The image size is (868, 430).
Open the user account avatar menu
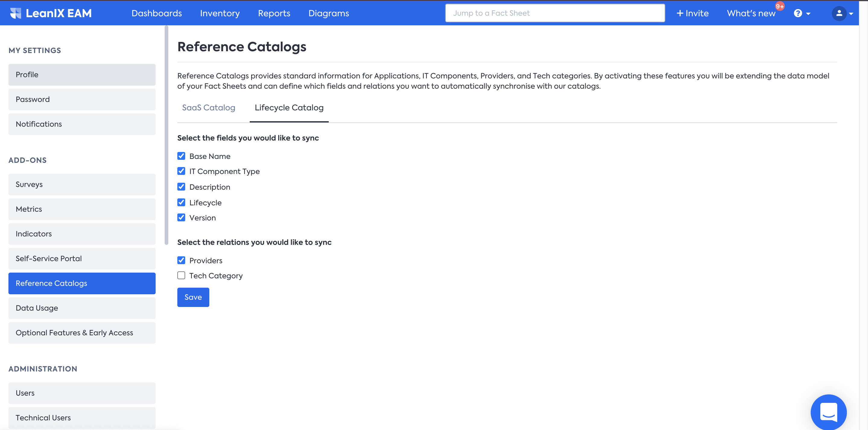pos(842,13)
